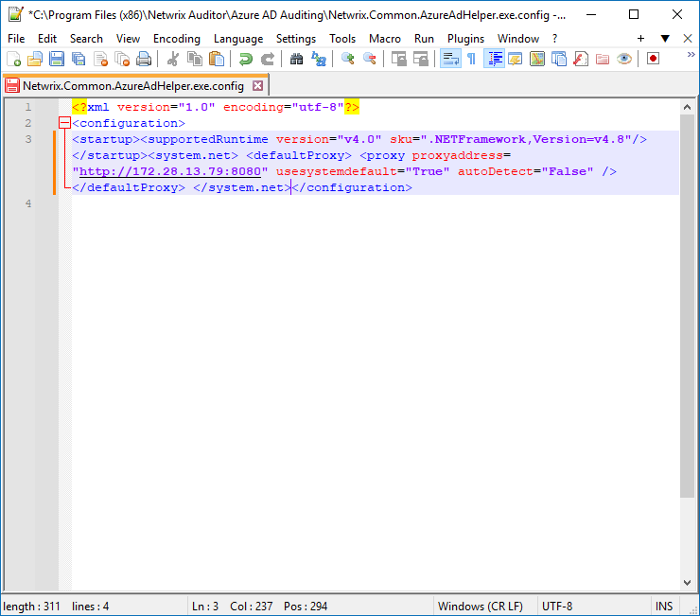700x616 pixels.
Task: Paste with the clipboard Paste icon
Action: (x=217, y=59)
